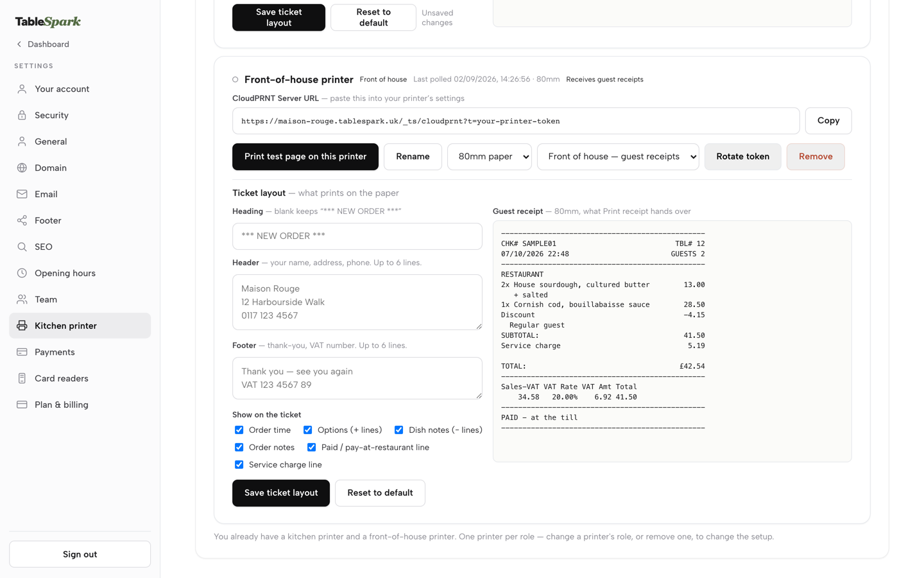Click the Remove printer button

click(x=816, y=157)
